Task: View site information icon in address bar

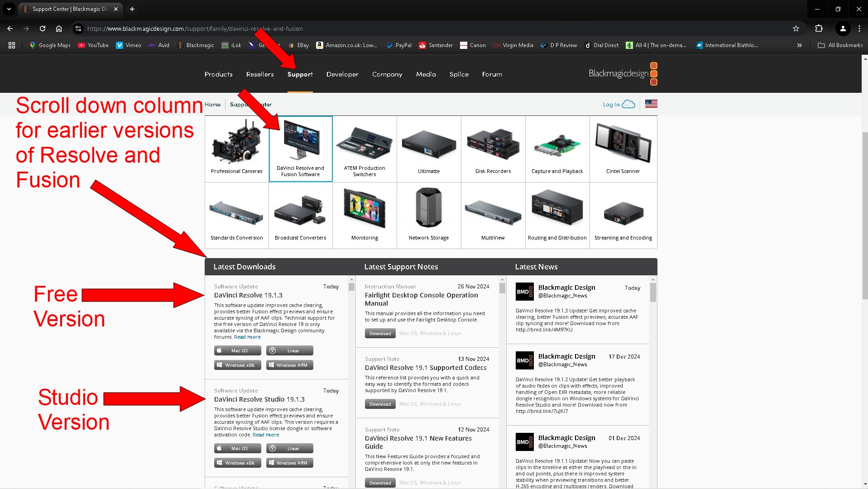Action: pos(78,29)
